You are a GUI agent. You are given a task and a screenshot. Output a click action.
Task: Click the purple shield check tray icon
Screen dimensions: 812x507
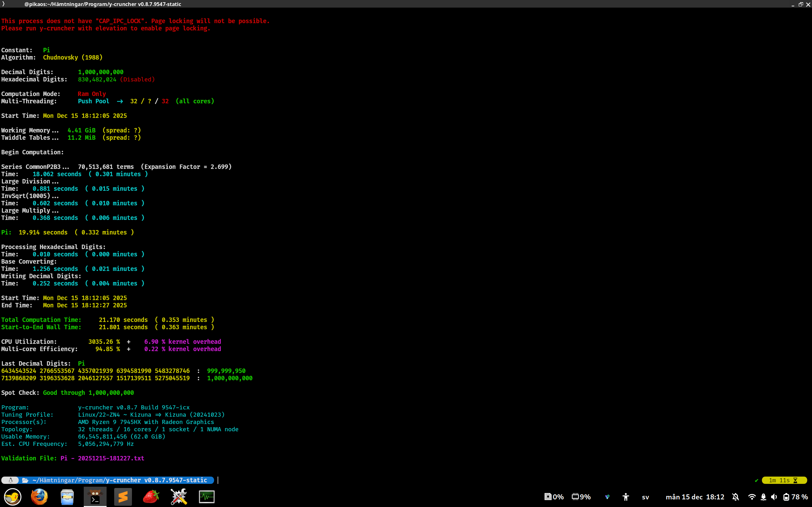[x=607, y=497]
